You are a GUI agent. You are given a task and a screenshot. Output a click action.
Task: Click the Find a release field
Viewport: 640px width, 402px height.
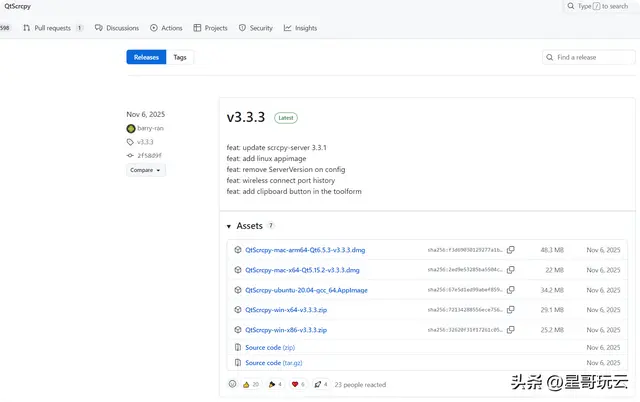[x=588, y=57]
